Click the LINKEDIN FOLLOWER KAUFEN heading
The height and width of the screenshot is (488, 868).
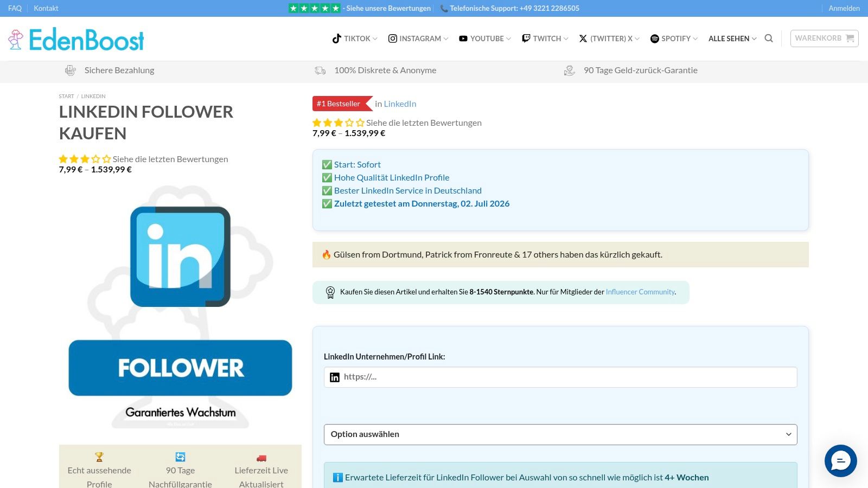[x=146, y=123]
